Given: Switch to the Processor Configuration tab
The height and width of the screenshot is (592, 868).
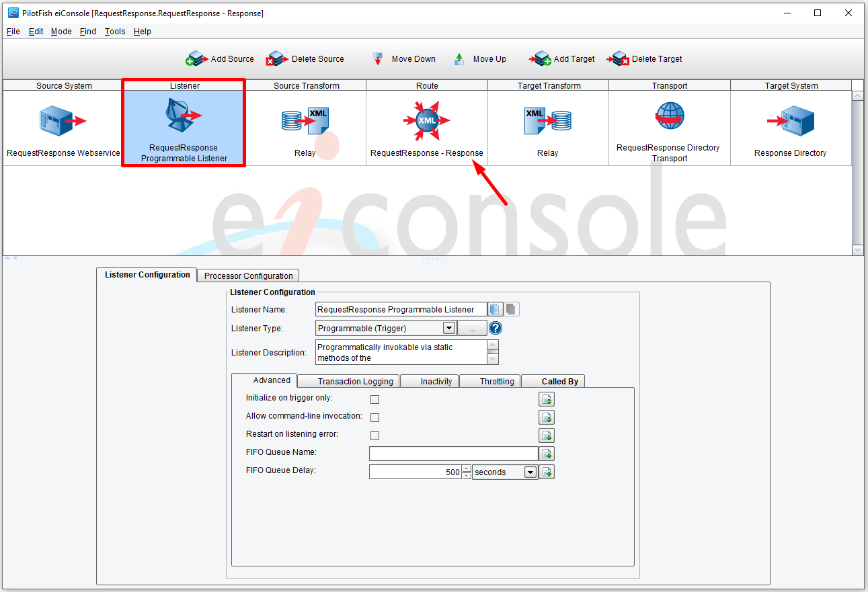Looking at the screenshot, I should [248, 276].
